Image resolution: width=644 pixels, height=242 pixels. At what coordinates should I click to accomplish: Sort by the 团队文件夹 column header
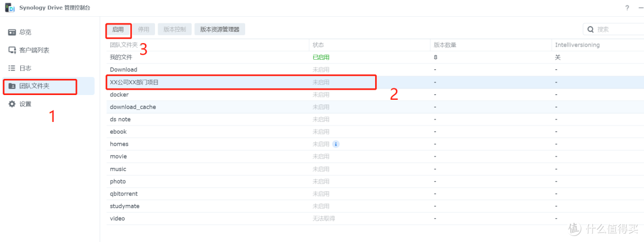(x=208, y=45)
